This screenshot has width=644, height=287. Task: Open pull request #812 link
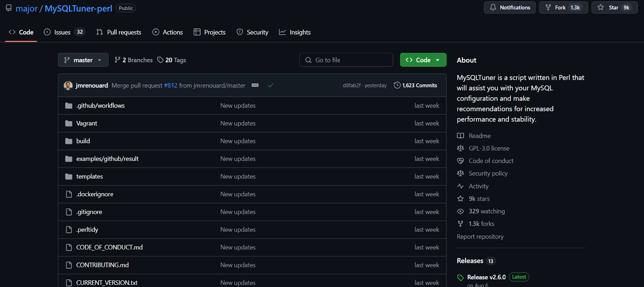[x=171, y=85]
